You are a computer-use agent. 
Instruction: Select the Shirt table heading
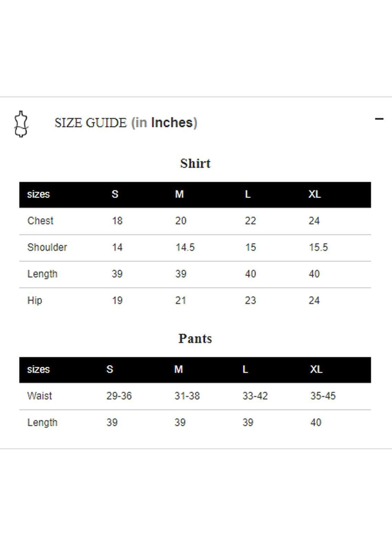tap(195, 163)
